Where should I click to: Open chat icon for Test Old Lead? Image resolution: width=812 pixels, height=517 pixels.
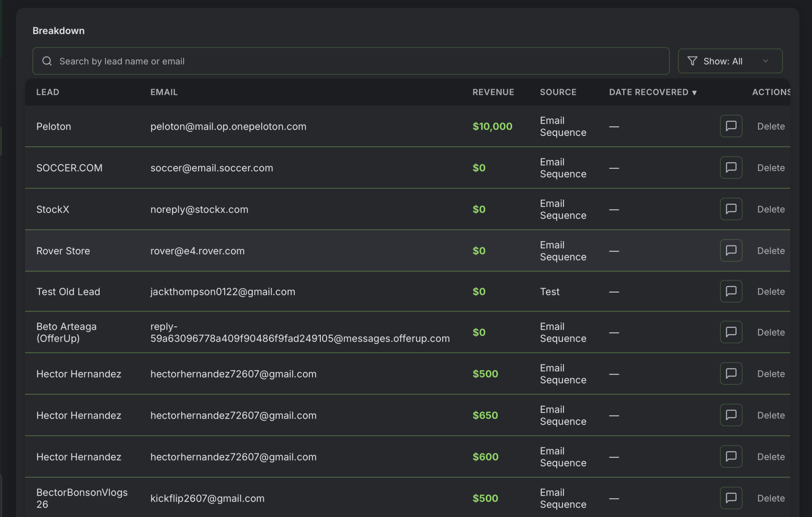[731, 291]
